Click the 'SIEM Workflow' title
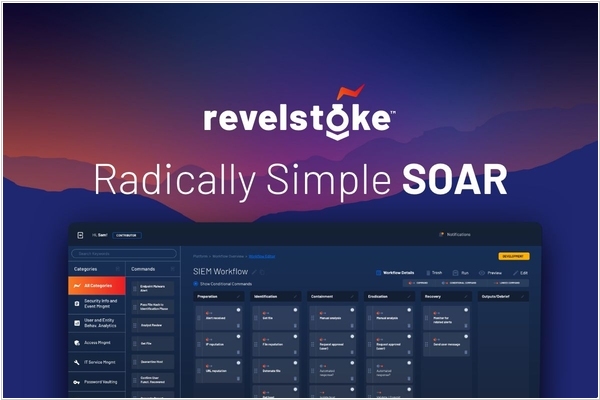 [220, 272]
